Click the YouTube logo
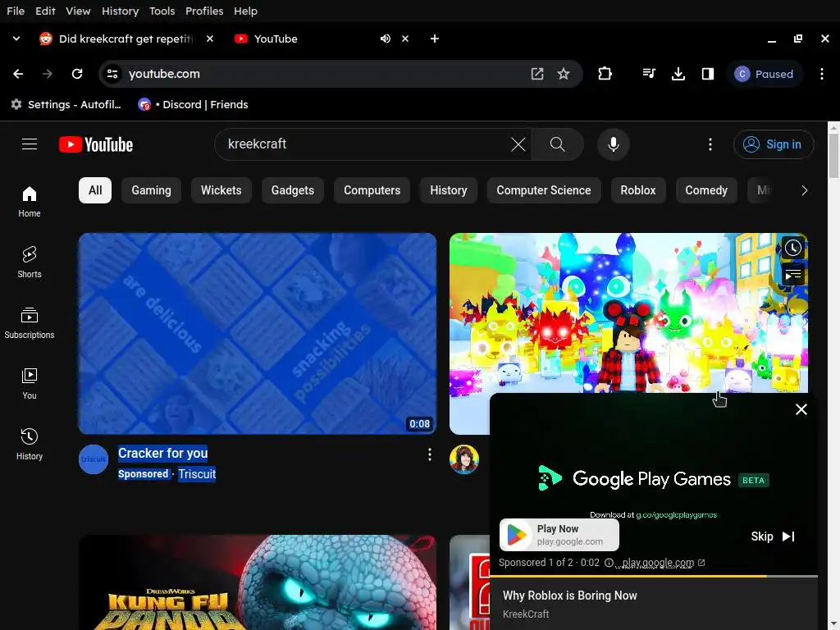 pos(96,144)
